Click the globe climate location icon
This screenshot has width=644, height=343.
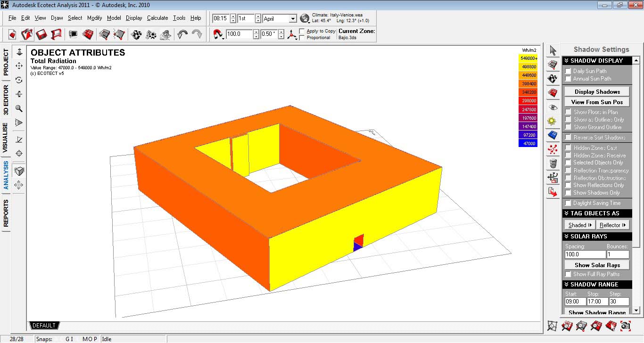coord(305,18)
